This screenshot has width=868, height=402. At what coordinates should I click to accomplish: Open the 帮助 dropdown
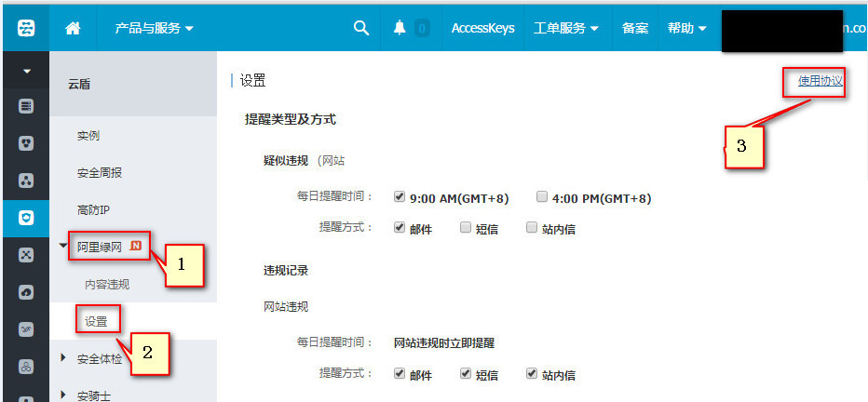tap(687, 28)
